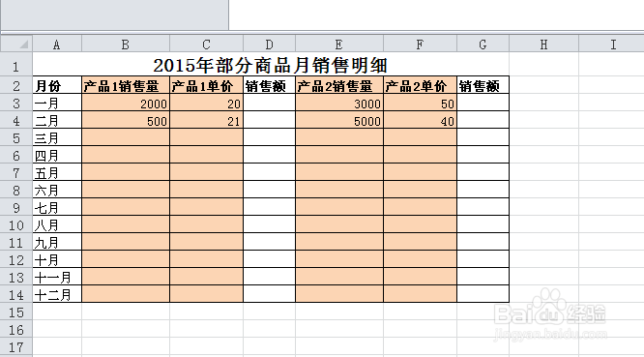Select column G header
This screenshot has width=644, height=357.
click(483, 44)
